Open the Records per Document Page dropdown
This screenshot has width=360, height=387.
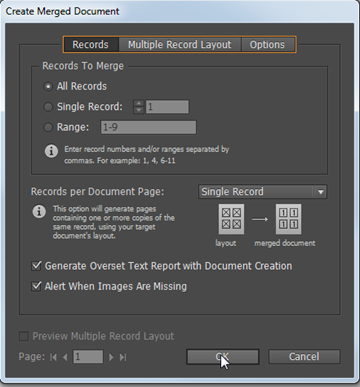263,192
